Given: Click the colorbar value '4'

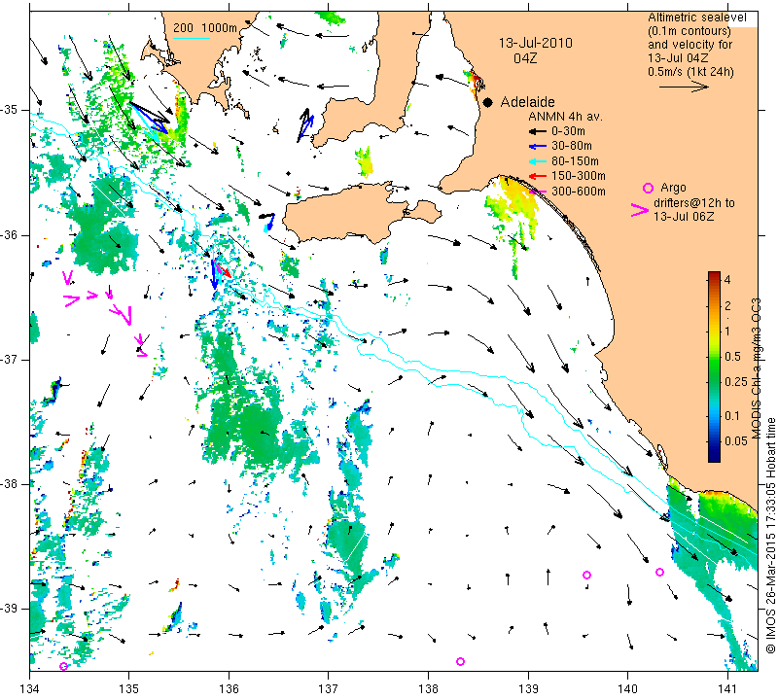Looking at the screenshot, I should 727,279.
